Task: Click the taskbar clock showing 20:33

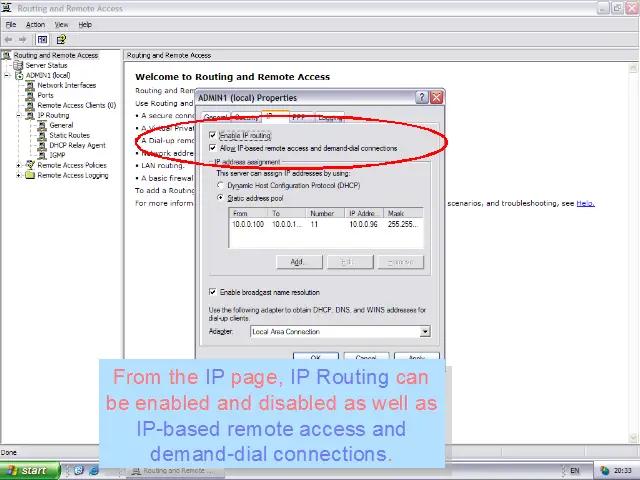Action: (x=623, y=471)
